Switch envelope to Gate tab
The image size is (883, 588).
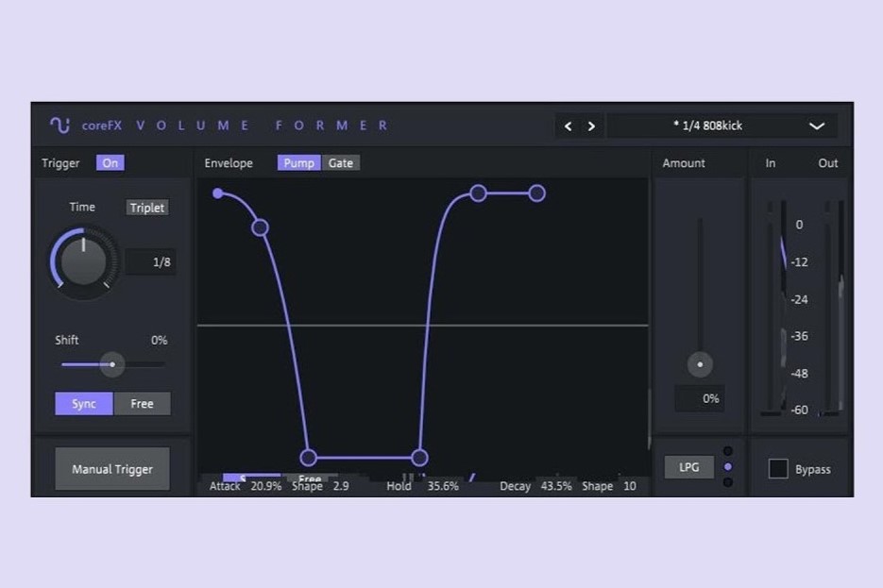[x=341, y=163]
